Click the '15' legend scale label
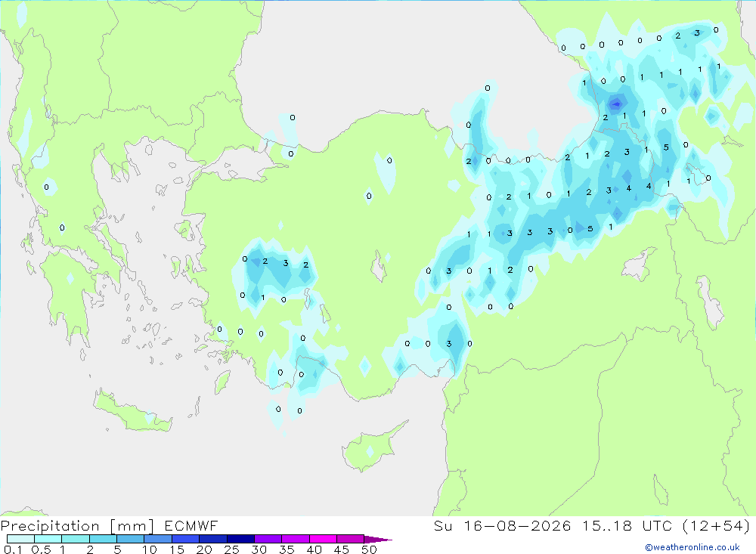This screenshot has height=554, width=756. [x=177, y=549]
